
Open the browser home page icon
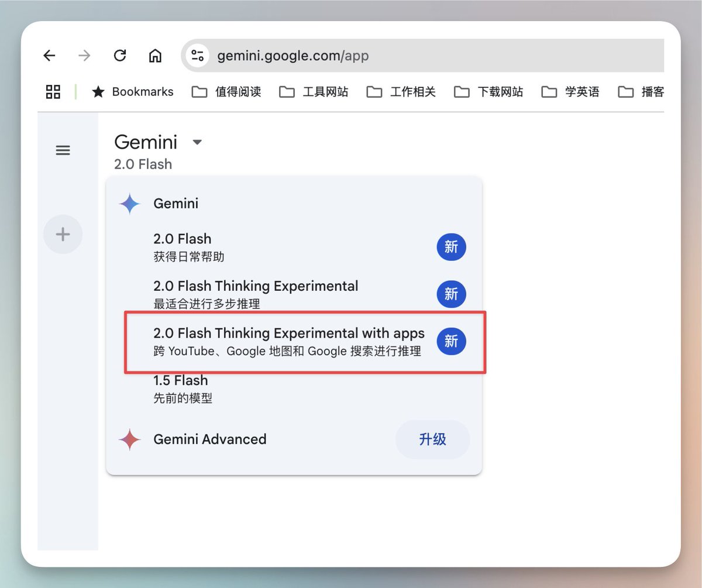155,56
